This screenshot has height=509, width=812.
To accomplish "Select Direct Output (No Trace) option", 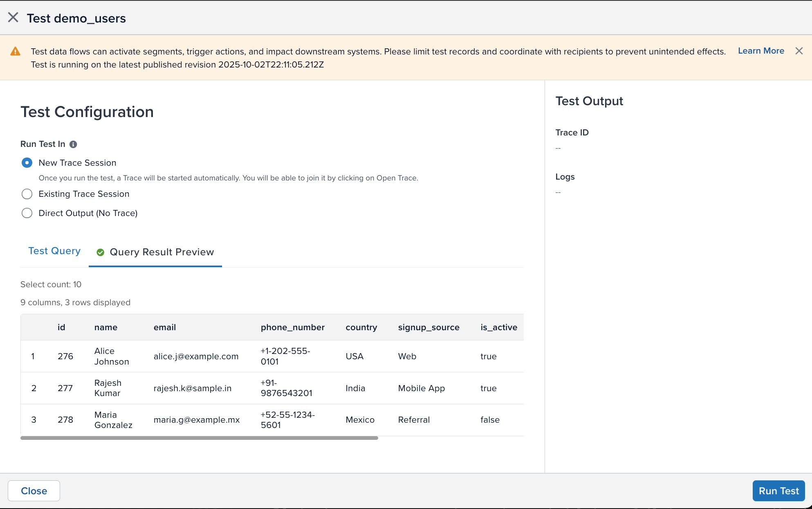I will (27, 213).
